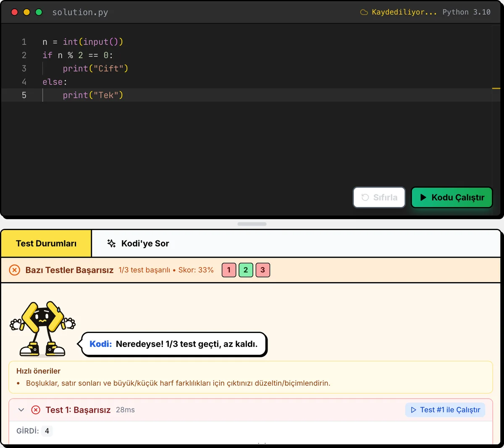Click the print("Cift") statement
Viewport: 504px width, 448px height.
click(x=95, y=68)
